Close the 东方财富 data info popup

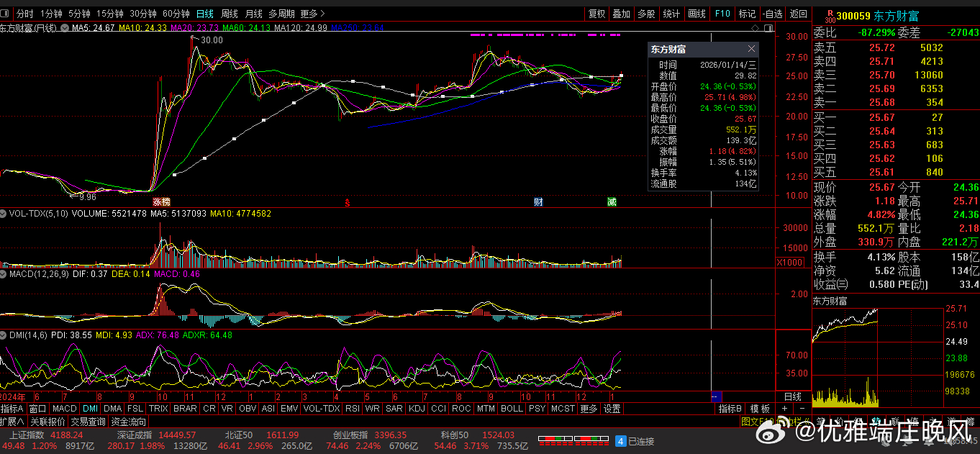[751, 49]
